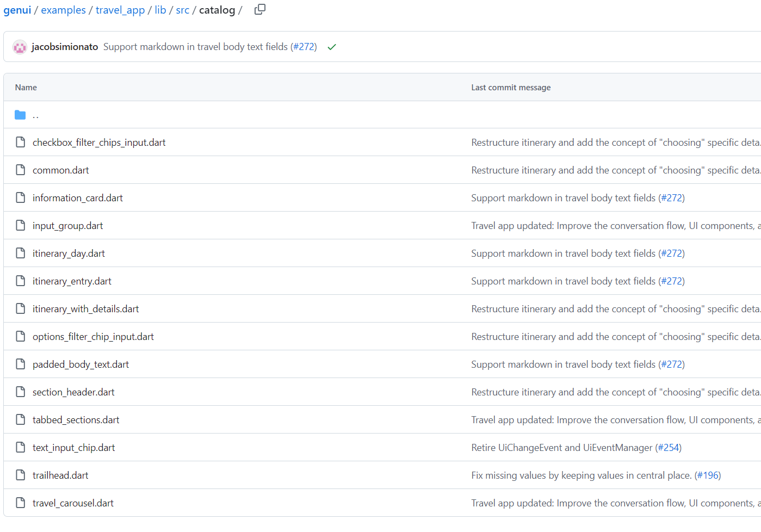761x532 pixels.
Task: Click the file icon beside input_group.dart
Action: point(20,226)
